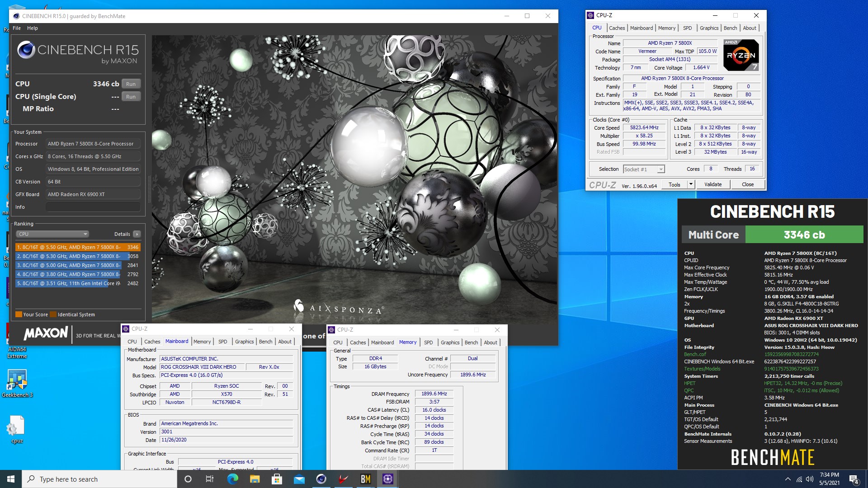The width and height of the screenshot is (868, 488).
Task: Open the Socket #1 selection dropdown
Action: pyautogui.click(x=644, y=169)
